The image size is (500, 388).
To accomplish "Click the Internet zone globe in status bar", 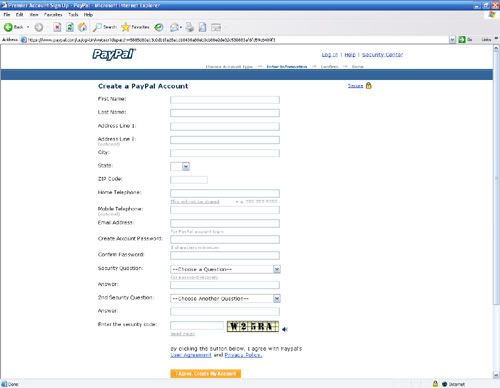I will point(444,384).
